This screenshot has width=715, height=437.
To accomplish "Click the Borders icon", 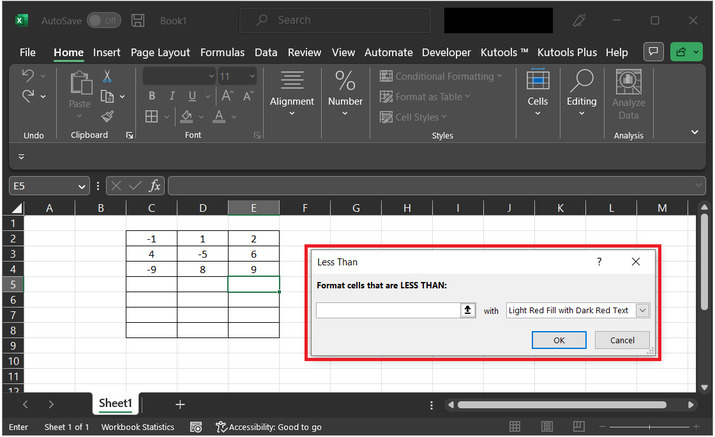I will pyautogui.click(x=151, y=117).
